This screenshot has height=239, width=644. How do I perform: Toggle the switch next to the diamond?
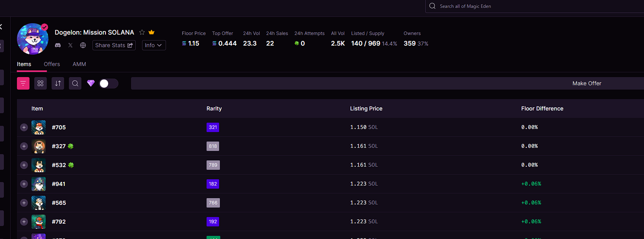(108, 83)
